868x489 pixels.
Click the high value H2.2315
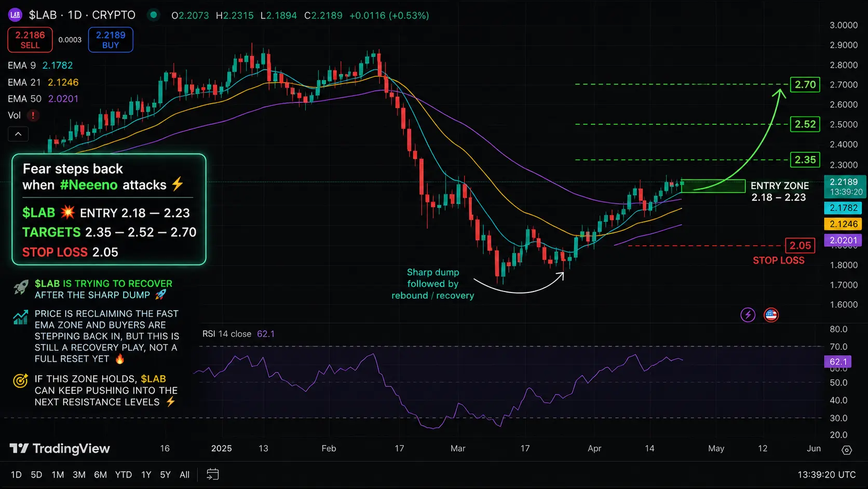pyautogui.click(x=235, y=16)
